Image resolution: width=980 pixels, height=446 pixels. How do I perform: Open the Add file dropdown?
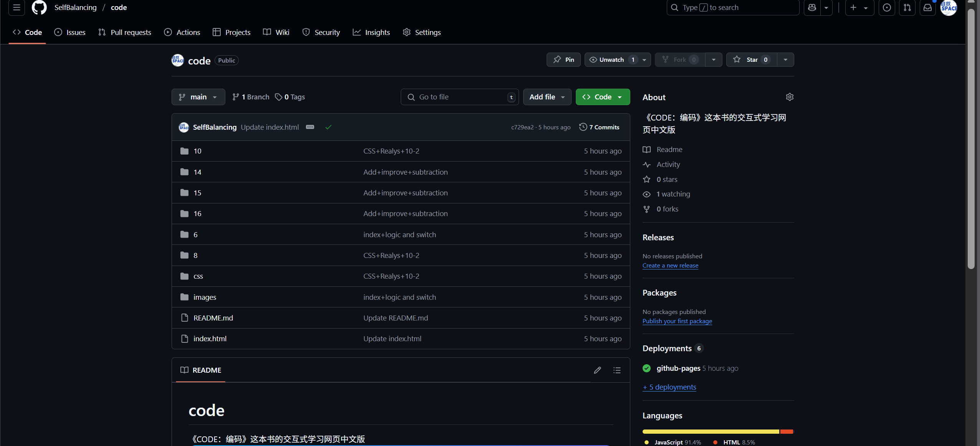547,97
